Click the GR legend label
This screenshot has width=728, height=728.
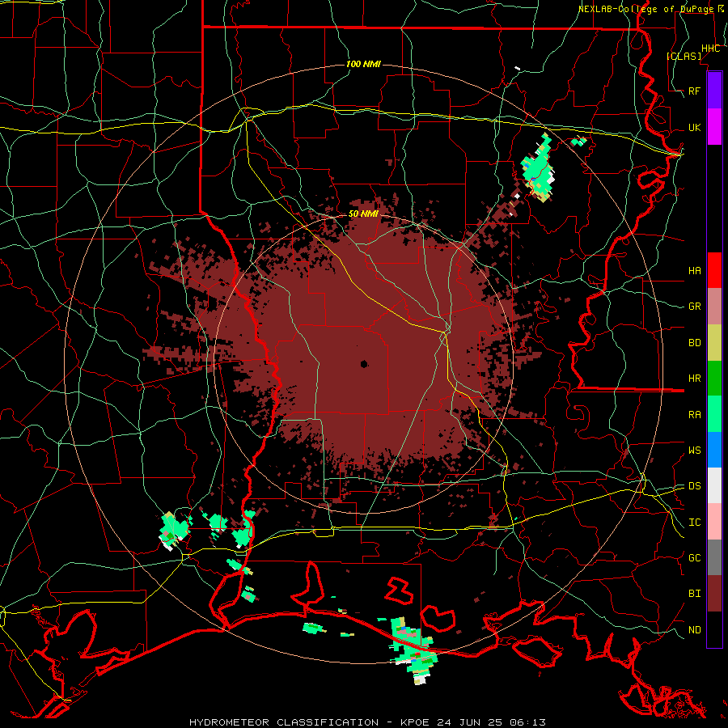click(x=694, y=307)
